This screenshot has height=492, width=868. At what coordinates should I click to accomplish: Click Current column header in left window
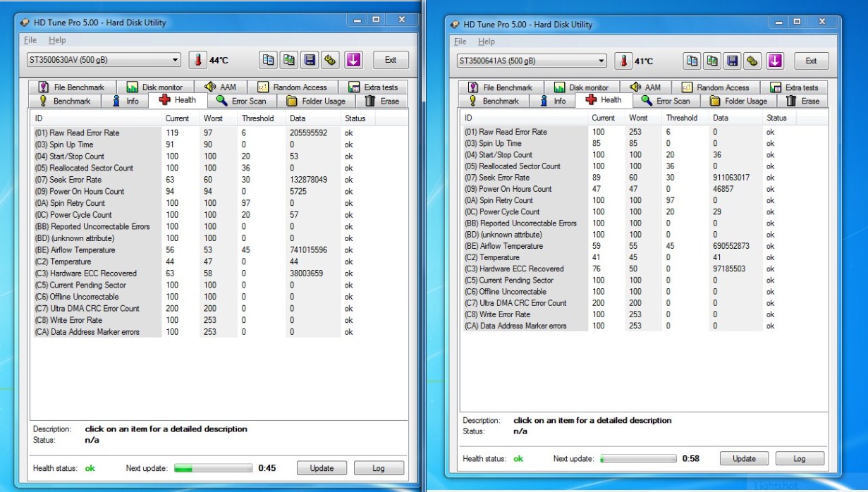(181, 118)
